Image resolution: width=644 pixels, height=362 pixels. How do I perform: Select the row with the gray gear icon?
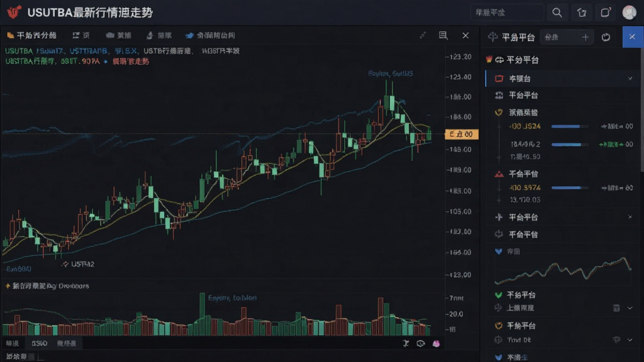tap(562, 234)
